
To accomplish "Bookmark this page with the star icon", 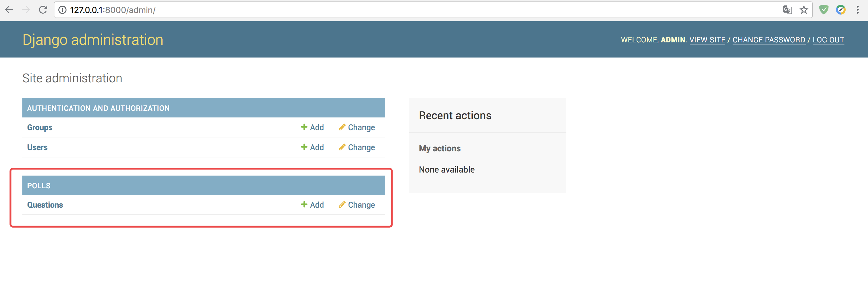I will [x=804, y=10].
